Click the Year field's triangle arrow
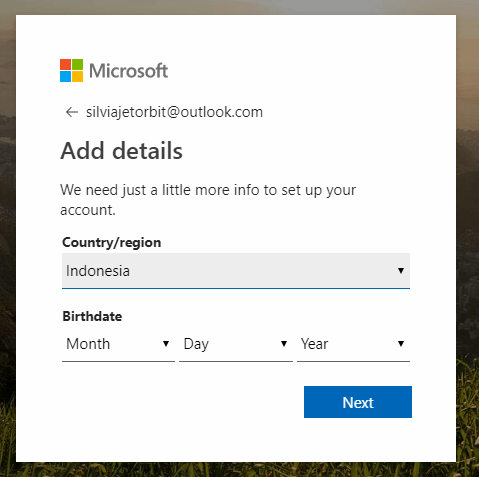Screen dimensions: 479x477 pyautogui.click(x=401, y=343)
